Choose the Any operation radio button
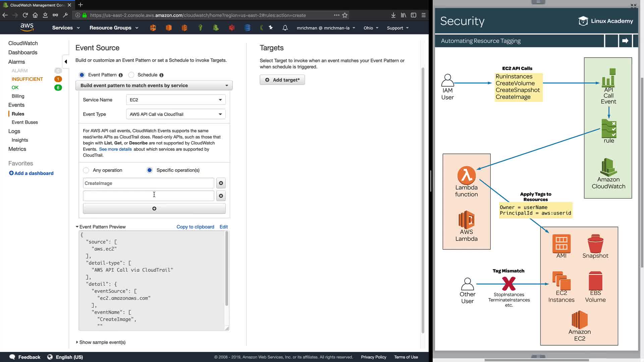644x362 pixels. (x=86, y=170)
